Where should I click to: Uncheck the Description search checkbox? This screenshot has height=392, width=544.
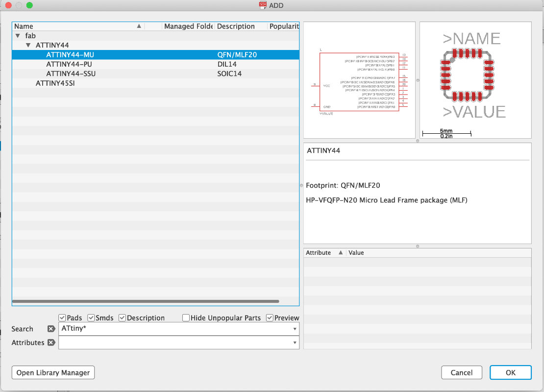click(122, 318)
